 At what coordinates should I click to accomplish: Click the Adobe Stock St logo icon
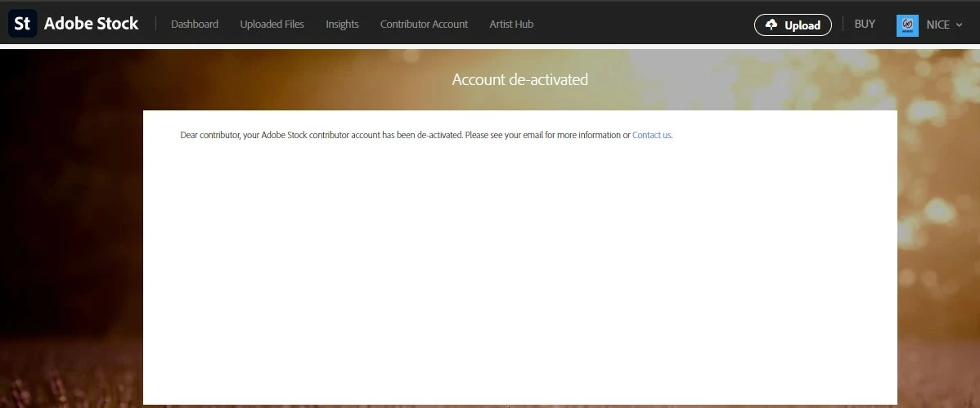(x=23, y=24)
